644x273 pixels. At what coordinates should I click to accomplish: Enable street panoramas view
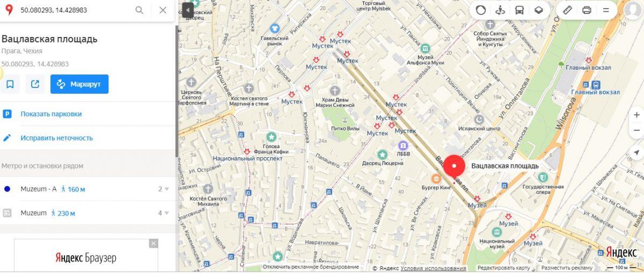click(500, 10)
